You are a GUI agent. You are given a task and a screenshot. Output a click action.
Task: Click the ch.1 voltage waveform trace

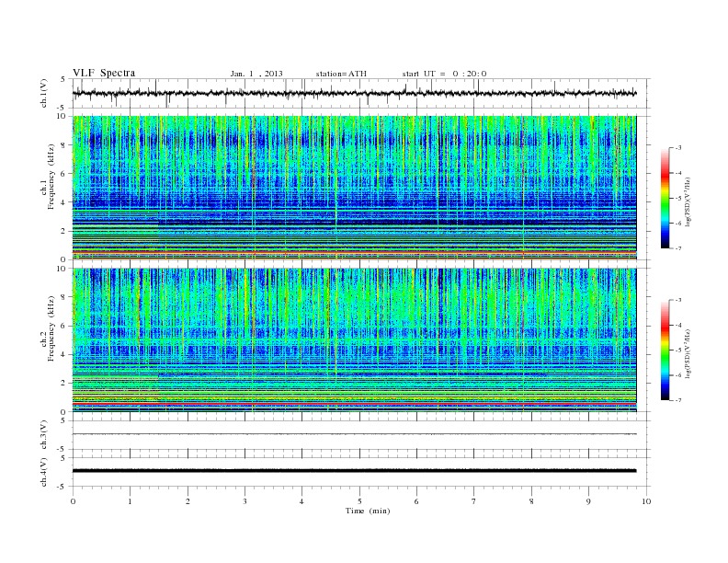click(x=354, y=93)
